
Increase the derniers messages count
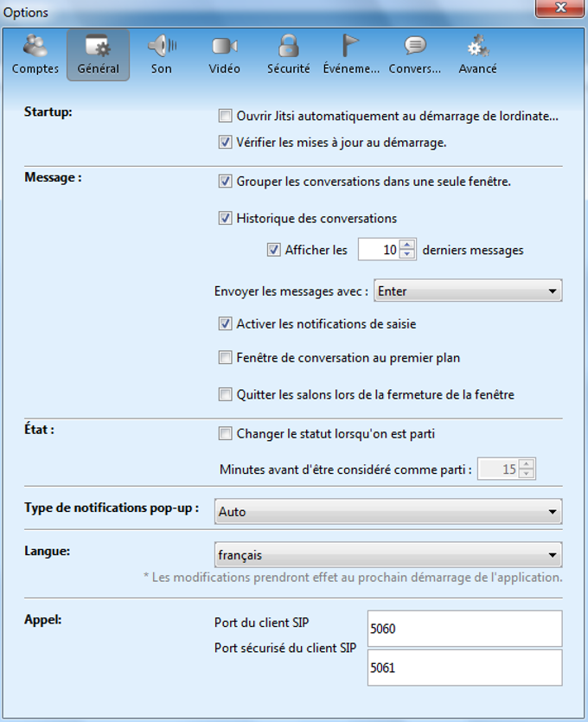pos(407,245)
